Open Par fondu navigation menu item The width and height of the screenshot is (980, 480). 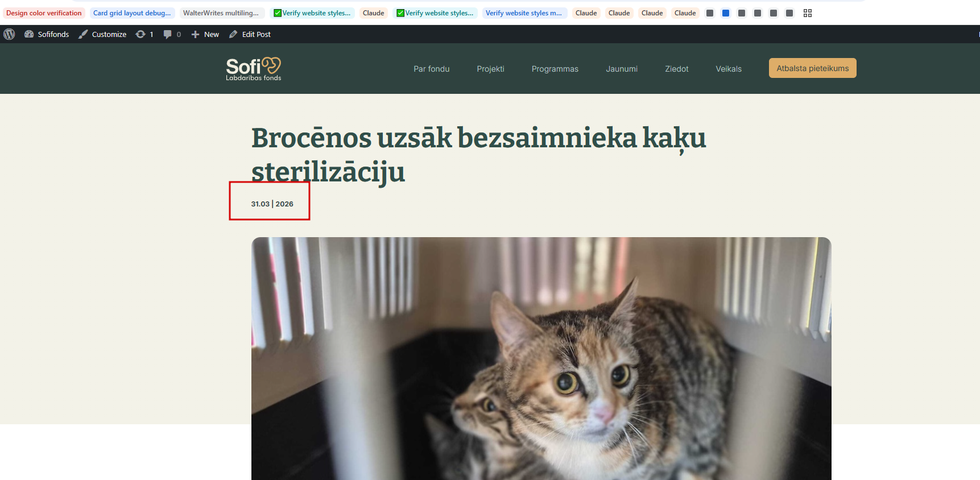(432, 69)
